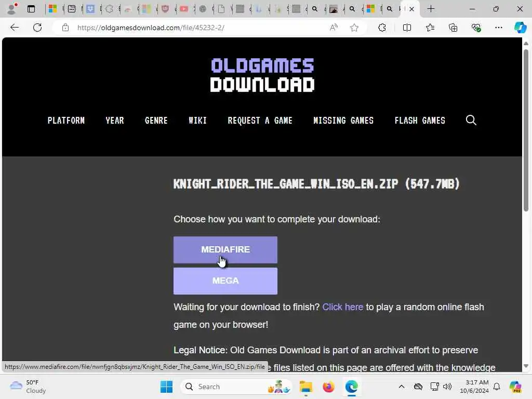This screenshot has width=532, height=399.
Task: Open the Tab actions menu icon
Action: (31, 9)
